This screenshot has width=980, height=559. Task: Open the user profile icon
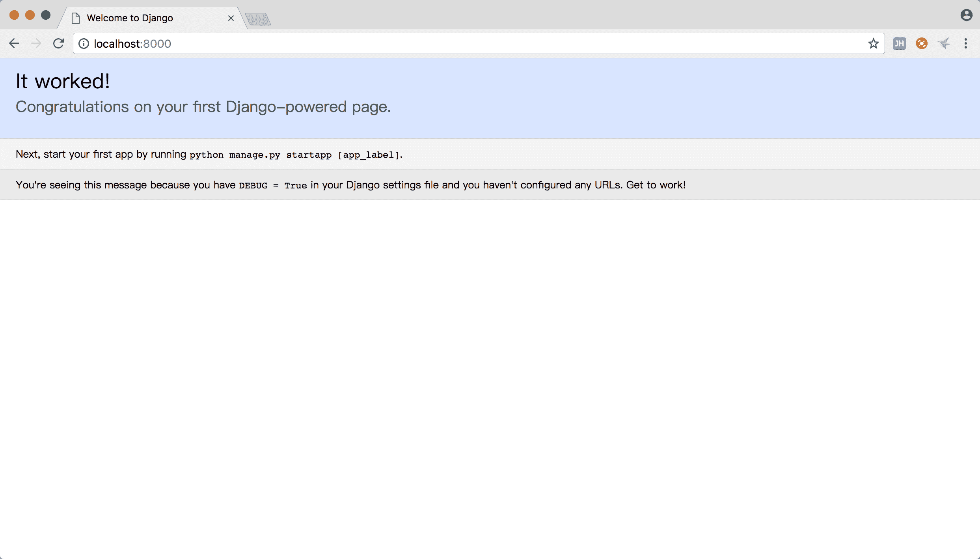(966, 15)
